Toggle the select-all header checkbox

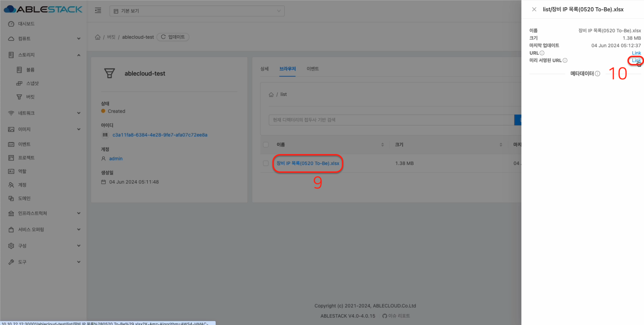(x=266, y=145)
